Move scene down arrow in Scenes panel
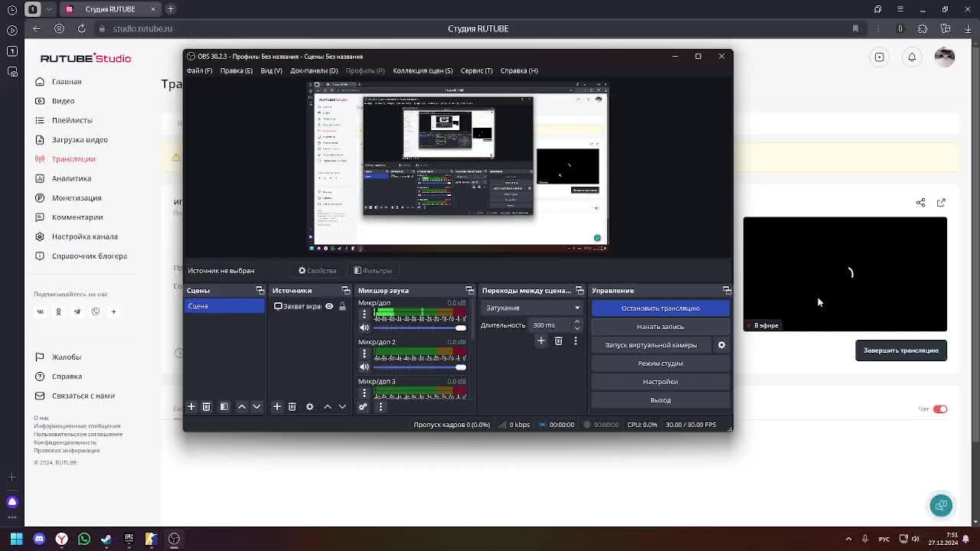Screen dimensions: 980x551 256,406
